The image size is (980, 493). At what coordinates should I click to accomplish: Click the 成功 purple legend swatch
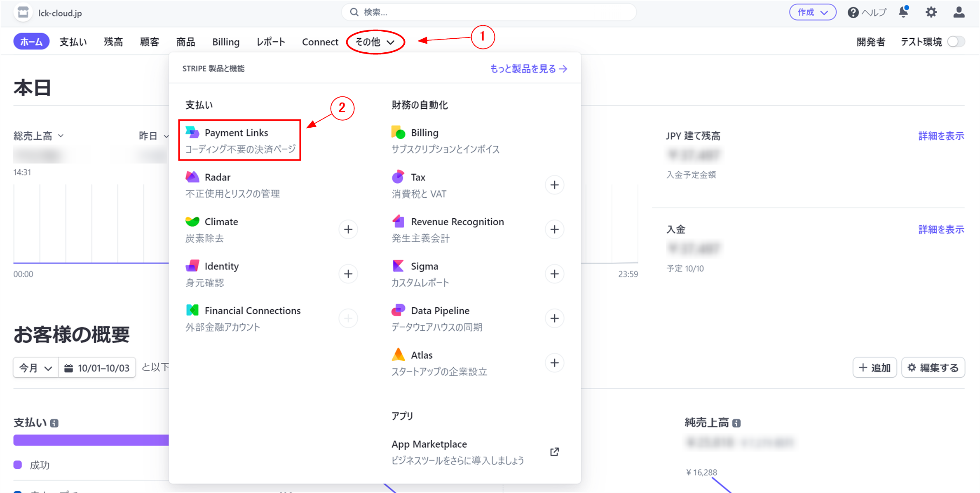(18, 465)
